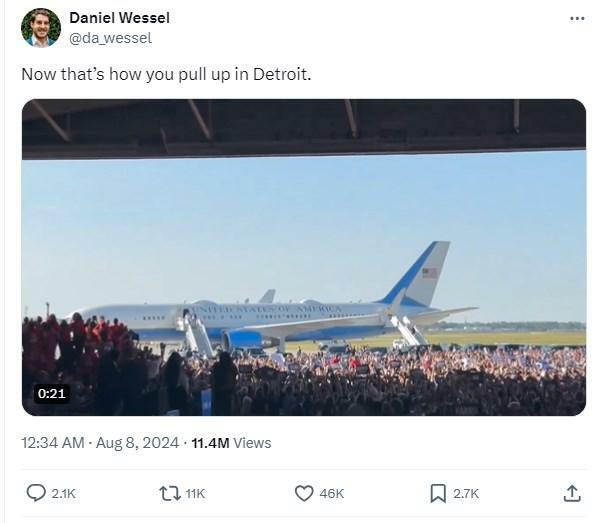
Task: Bookmark the post with ribbon icon
Action: (438, 493)
